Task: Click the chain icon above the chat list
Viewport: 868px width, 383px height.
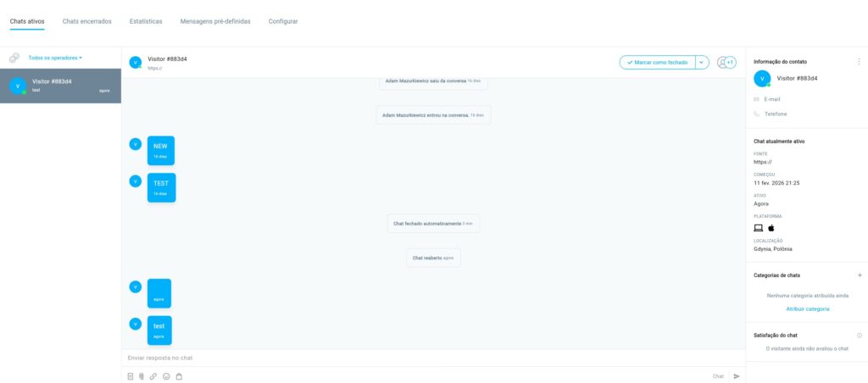Action: (14, 58)
